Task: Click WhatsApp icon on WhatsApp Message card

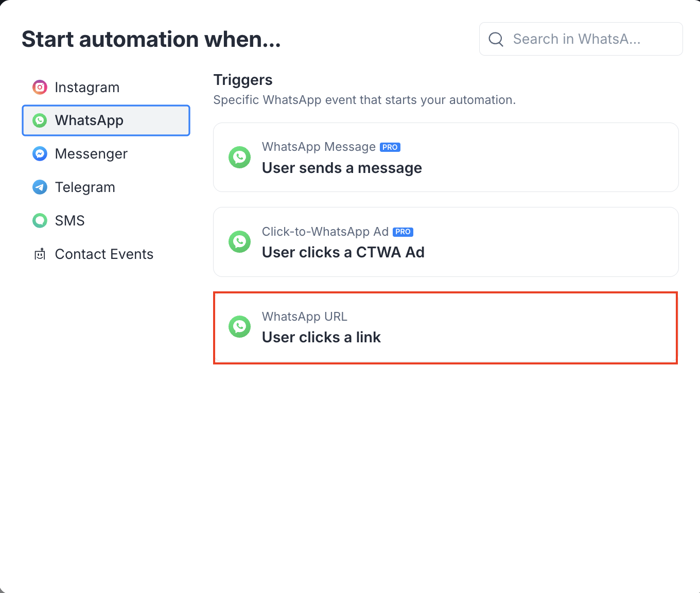Action: [x=239, y=158]
